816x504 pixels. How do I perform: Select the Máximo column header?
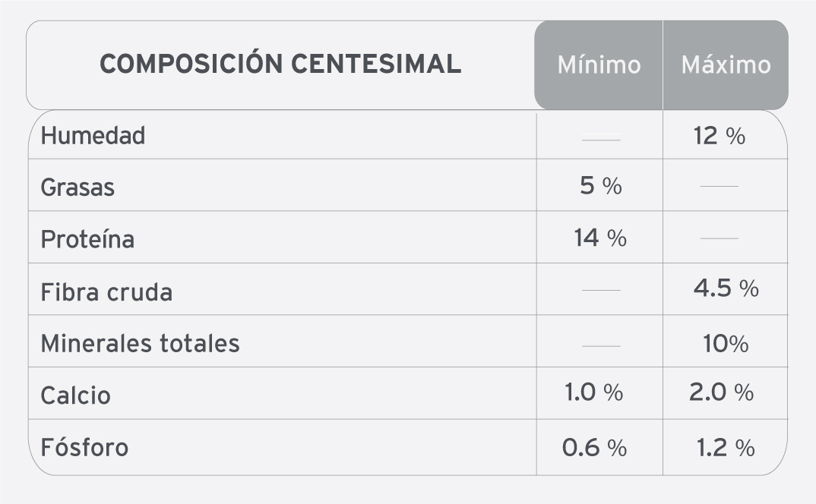click(726, 65)
